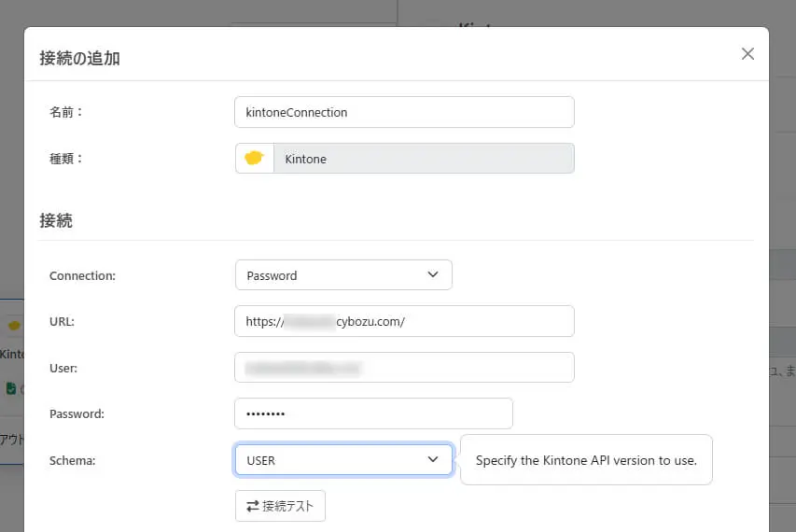Click the URL field with cybozu.com address
This screenshot has height=532, width=796.
tap(404, 321)
